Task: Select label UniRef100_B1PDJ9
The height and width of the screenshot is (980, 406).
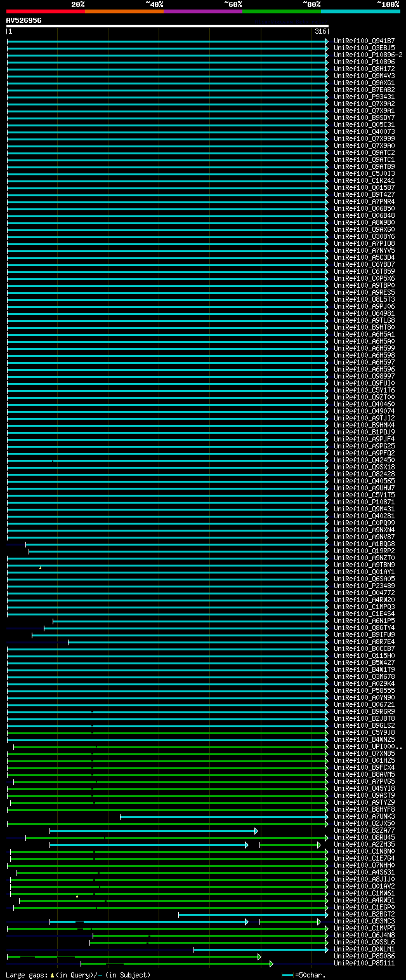Action: [x=364, y=432]
